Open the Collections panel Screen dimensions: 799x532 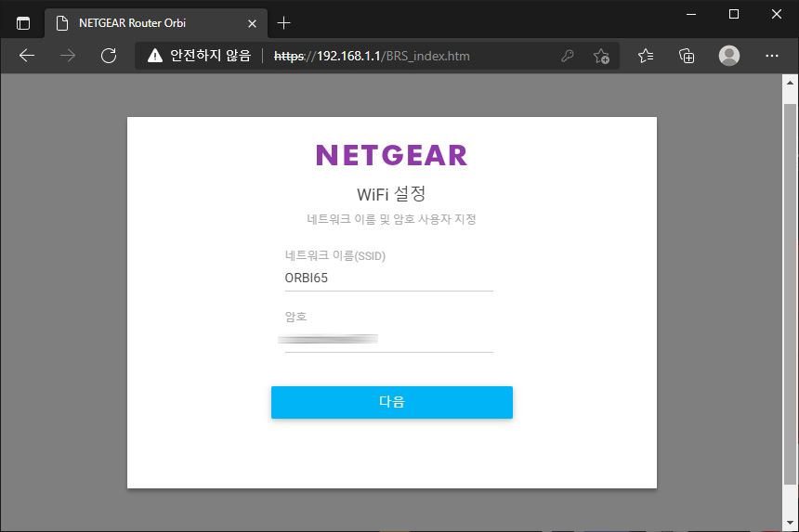tap(687, 56)
